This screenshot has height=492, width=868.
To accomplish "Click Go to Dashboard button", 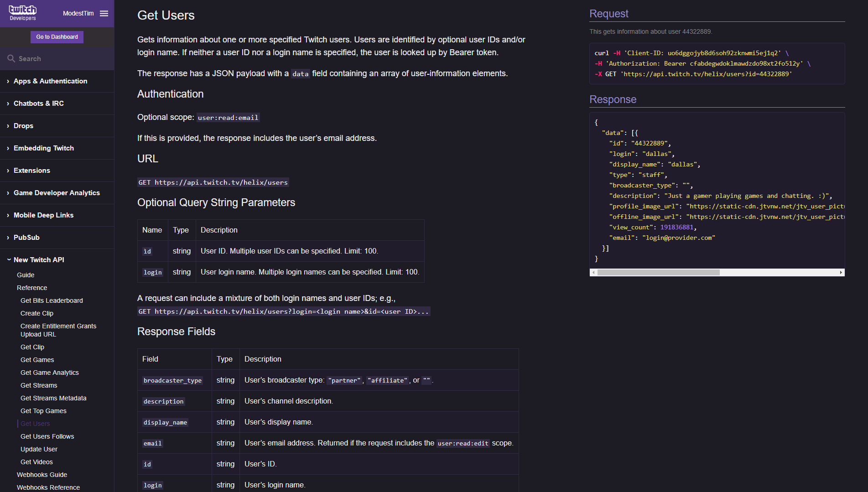I will [x=57, y=37].
